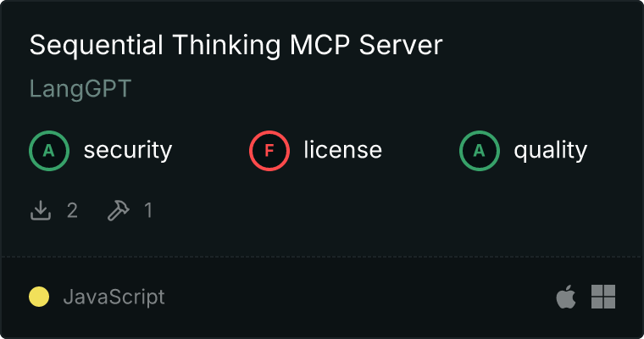Screen dimensions: 644x339
Task: Click the download count number 2
Action: (x=72, y=210)
